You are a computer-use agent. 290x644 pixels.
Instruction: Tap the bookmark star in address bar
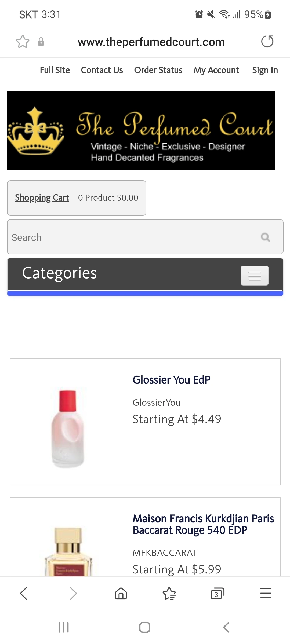pyautogui.click(x=23, y=42)
